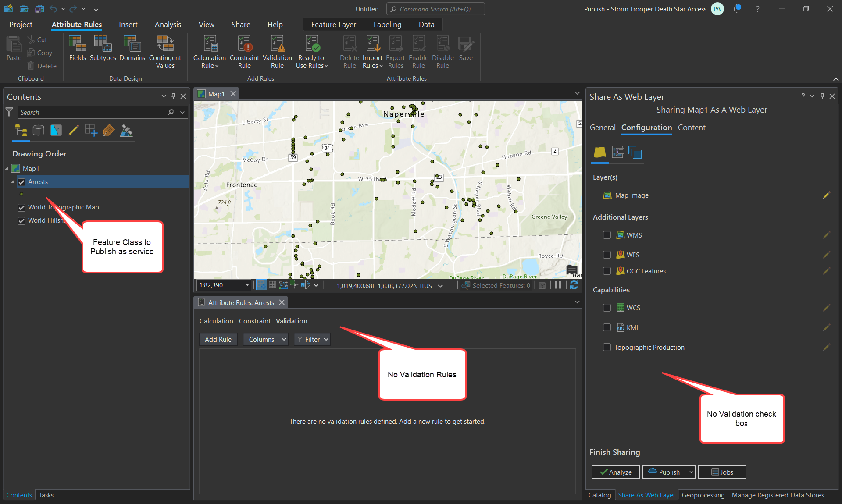Click the Analyze button
Screen dimensions: 842x504
tap(615, 472)
